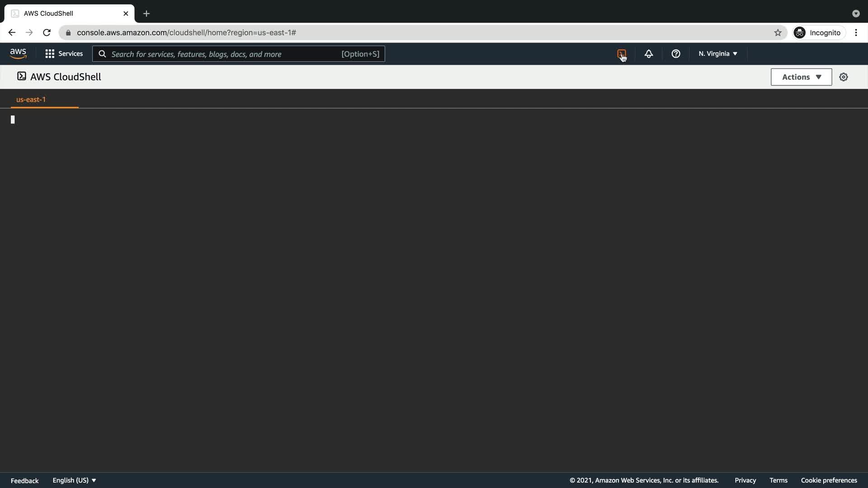Open the notifications bell icon

click(648, 54)
